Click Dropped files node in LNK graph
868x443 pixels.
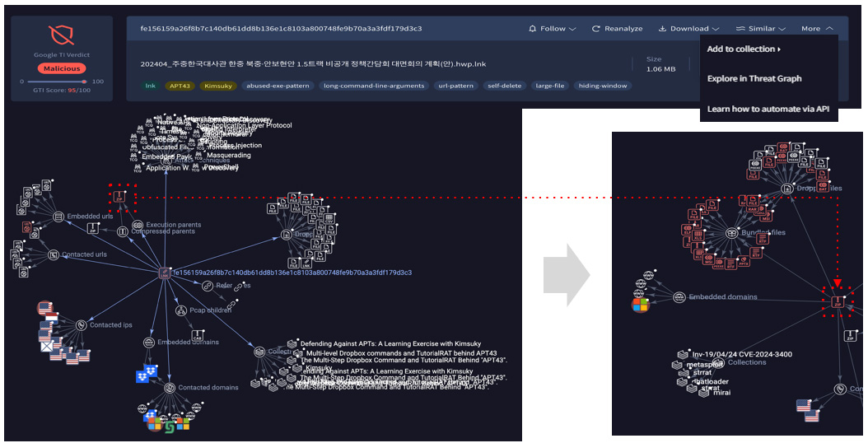click(x=287, y=235)
